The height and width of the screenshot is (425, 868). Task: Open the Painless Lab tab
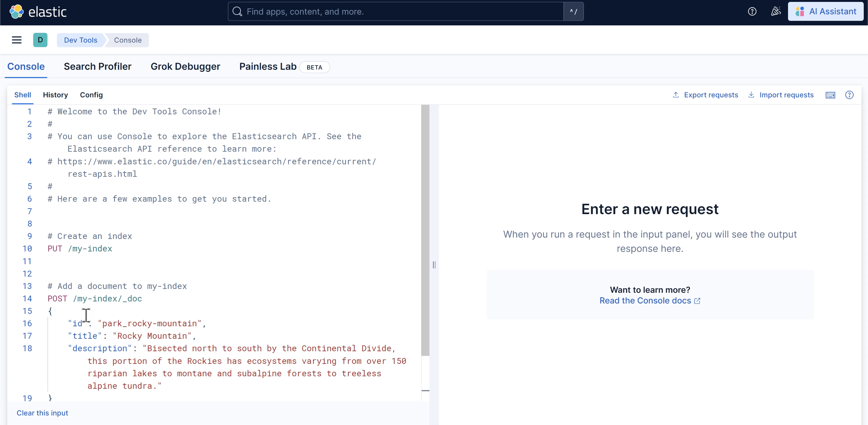point(268,67)
